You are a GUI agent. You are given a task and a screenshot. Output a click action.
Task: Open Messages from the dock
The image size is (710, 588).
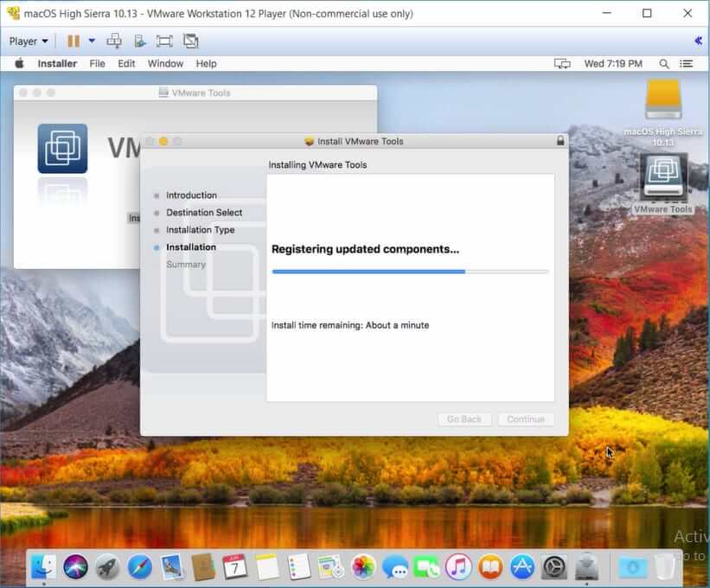coord(395,566)
